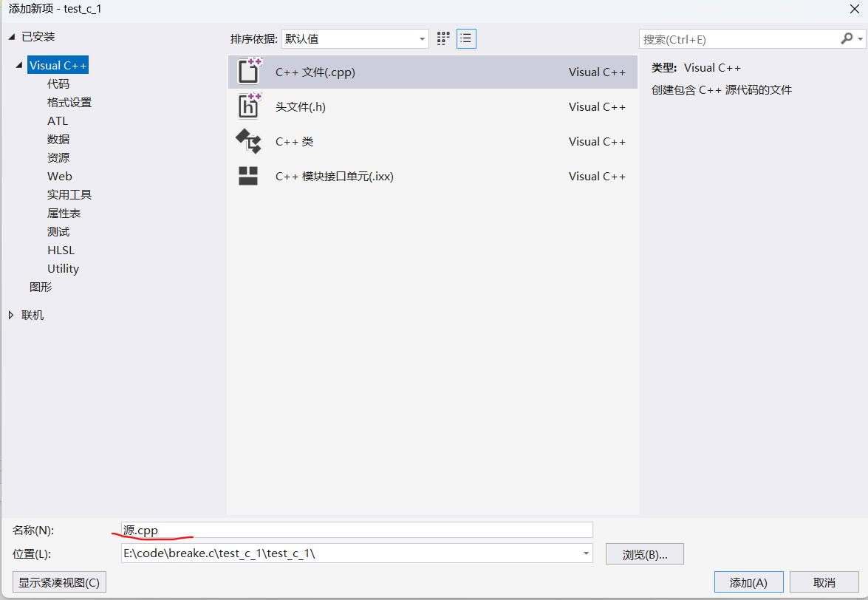Choose the C++ 文件(.cpp) template row
This screenshot has height=600, width=868.
point(432,72)
